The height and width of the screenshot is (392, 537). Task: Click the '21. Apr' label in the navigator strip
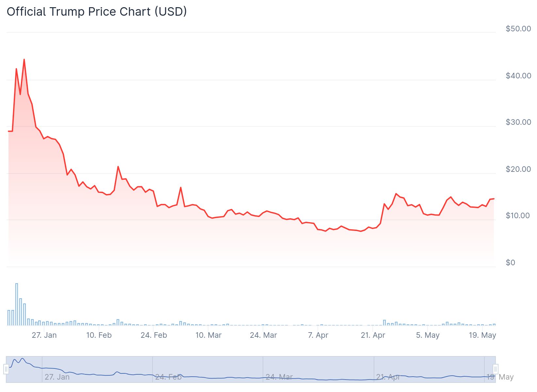[x=388, y=377]
